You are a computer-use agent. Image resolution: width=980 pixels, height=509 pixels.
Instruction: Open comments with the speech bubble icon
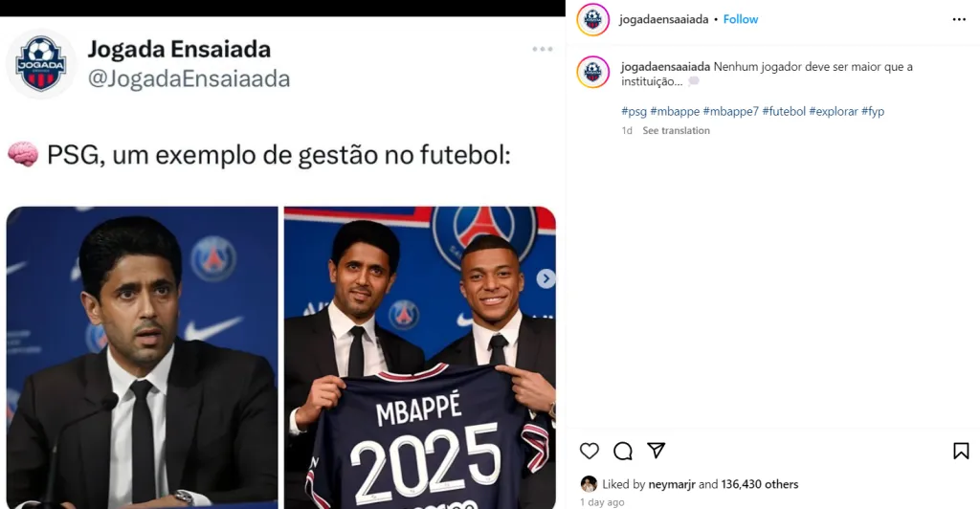[x=623, y=451]
